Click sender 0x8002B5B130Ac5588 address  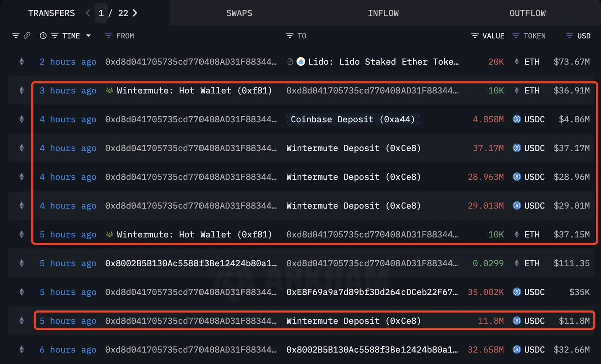coord(191,263)
